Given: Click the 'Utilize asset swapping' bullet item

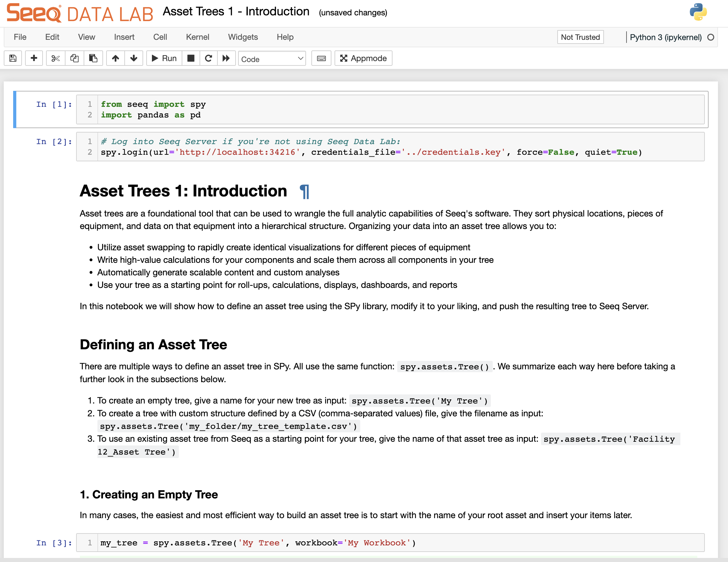Looking at the screenshot, I should pyautogui.click(x=284, y=247).
